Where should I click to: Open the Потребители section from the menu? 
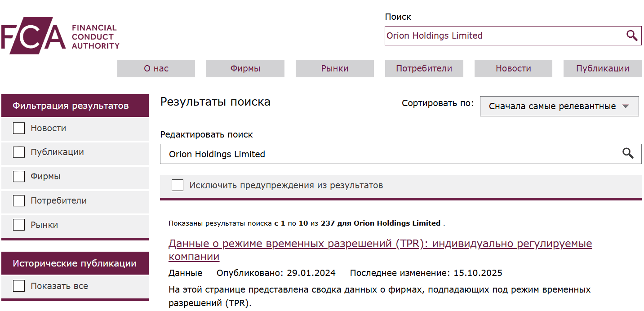[424, 68]
